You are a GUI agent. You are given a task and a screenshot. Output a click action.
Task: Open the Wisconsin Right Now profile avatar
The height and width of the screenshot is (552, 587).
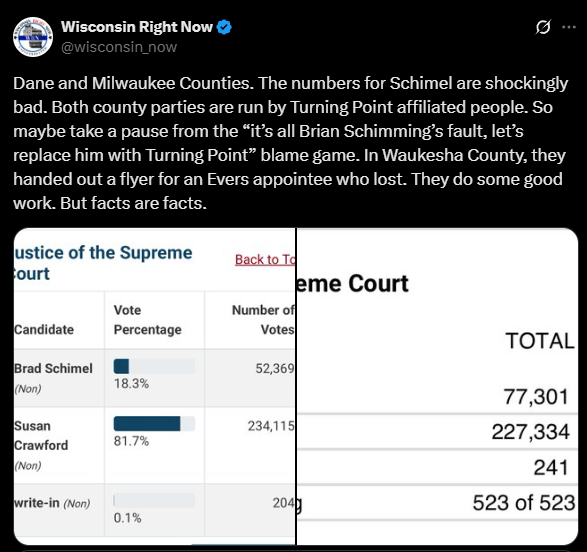(33, 37)
